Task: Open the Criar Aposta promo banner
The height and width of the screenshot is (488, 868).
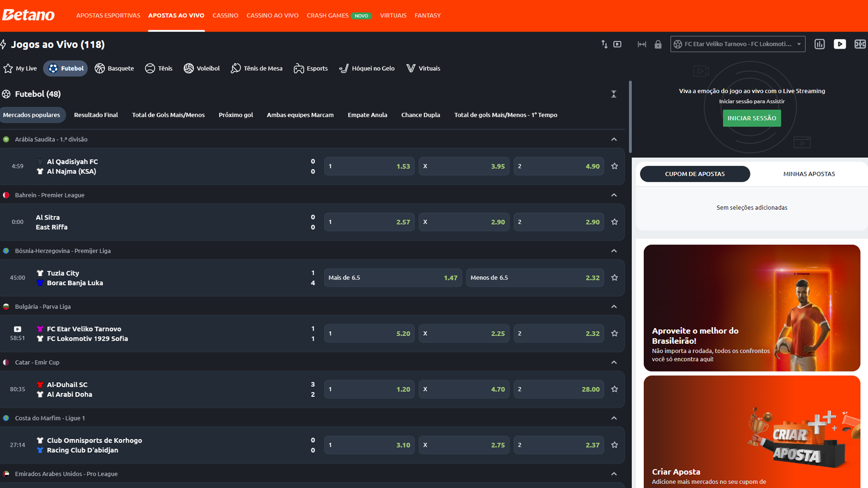Action: pyautogui.click(x=751, y=432)
